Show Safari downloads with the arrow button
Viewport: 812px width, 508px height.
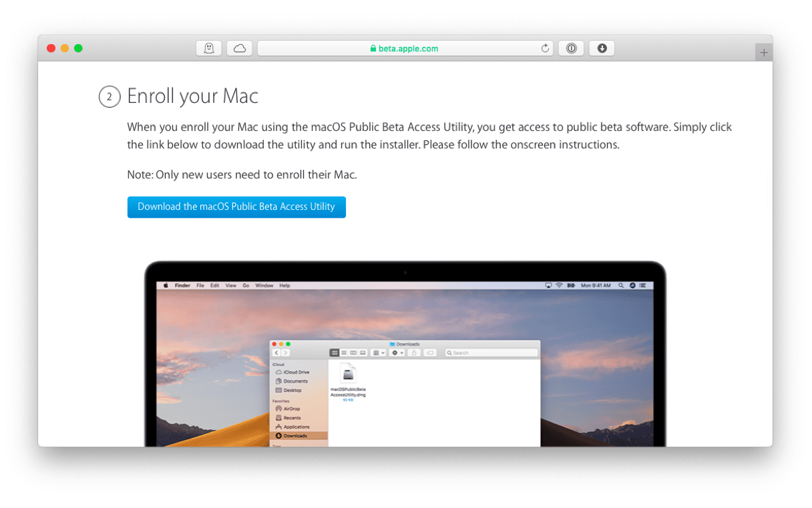coord(602,48)
